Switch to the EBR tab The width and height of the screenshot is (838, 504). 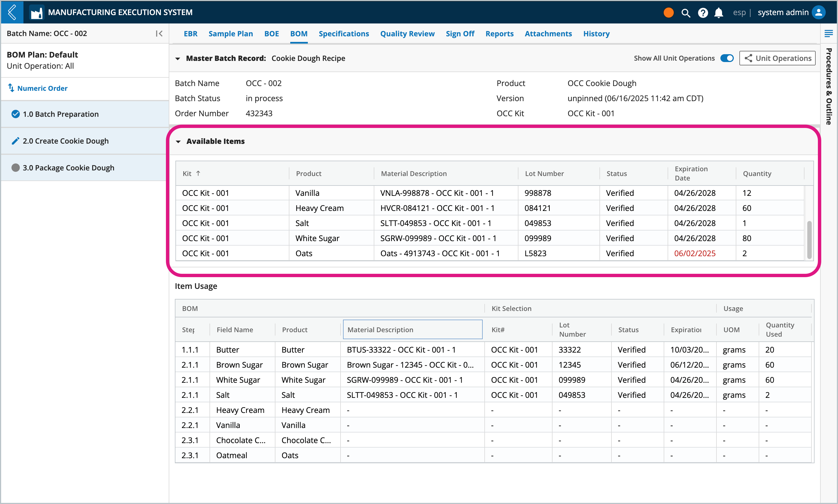(x=191, y=34)
